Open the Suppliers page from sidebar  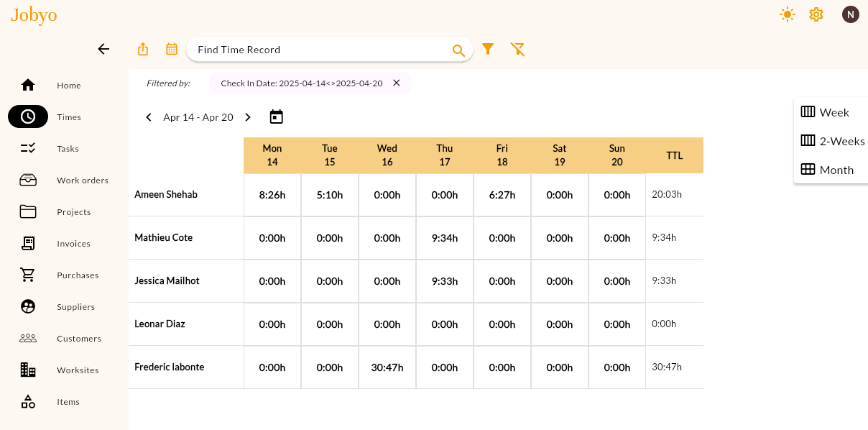pyautogui.click(x=27, y=306)
